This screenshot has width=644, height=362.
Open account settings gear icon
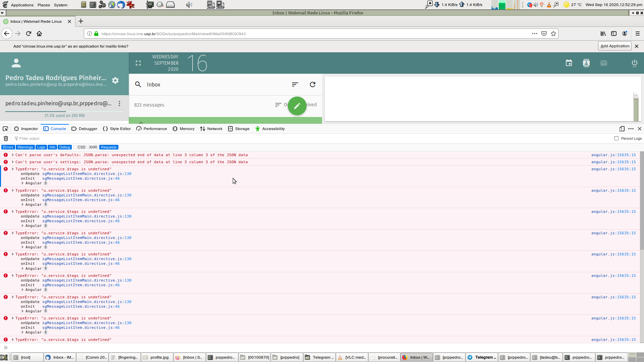115,80
